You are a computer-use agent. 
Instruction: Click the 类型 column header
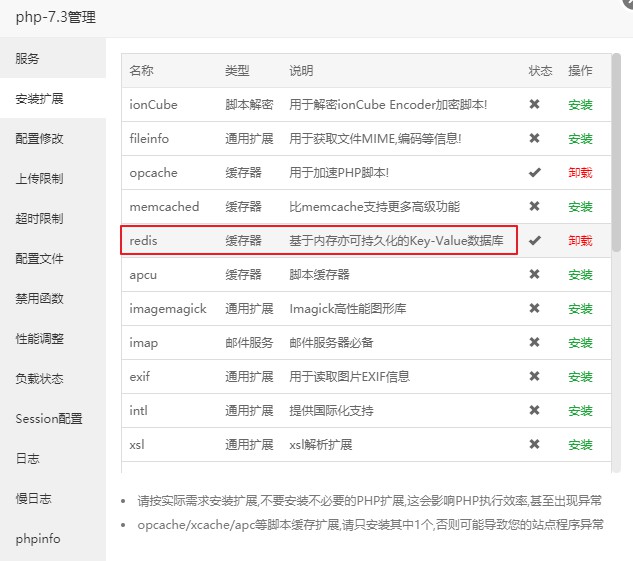point(237,71)
